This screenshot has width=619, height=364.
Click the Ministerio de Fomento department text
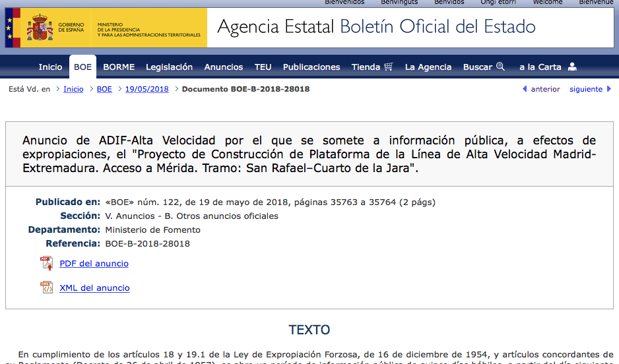tap(153, 230)
